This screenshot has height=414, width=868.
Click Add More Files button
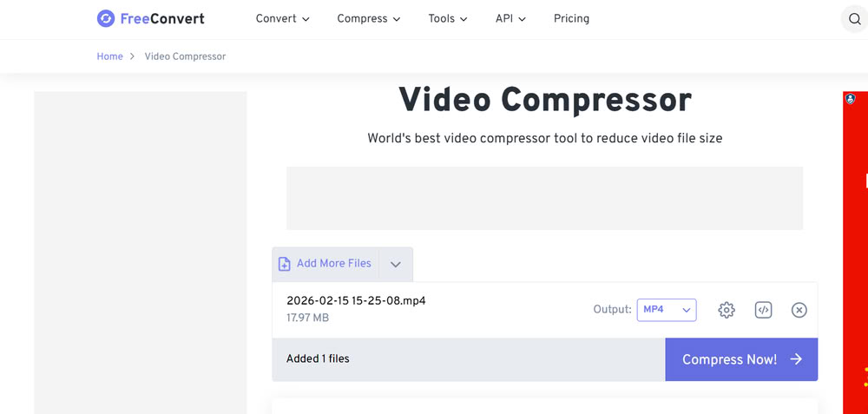tap(325, 264)
